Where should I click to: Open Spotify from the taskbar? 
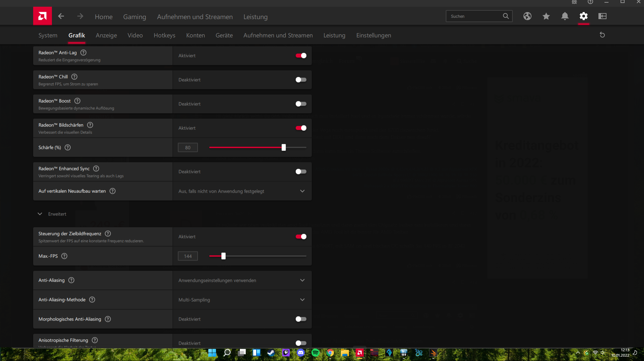[315, 353]
